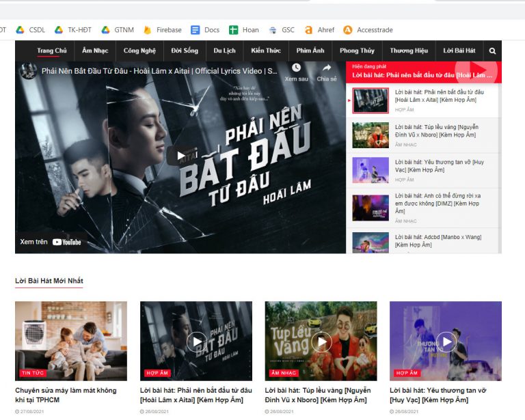Play the Yêu thương tan vỡ card video
The width and height of the screenshot is (525, 420).
[x=446, y=341]
